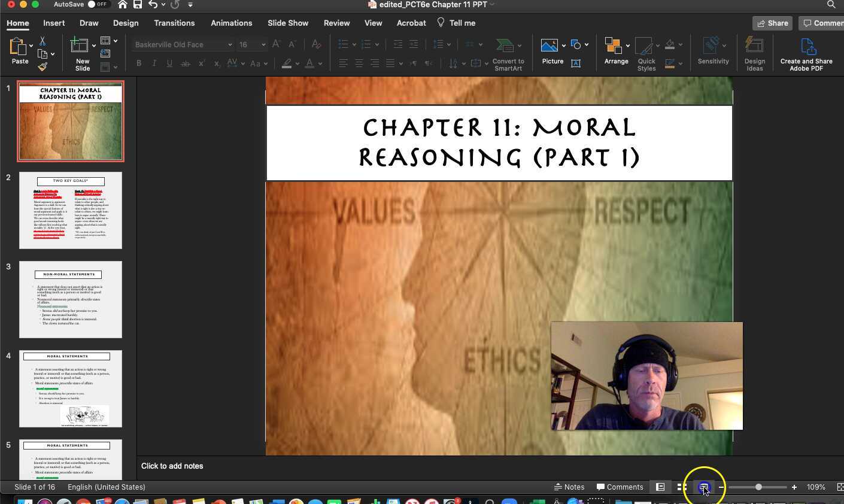This screenshot has height=504, width=844.
Task: Click the Cut scissors icon
Action: pyautogui.click(x=42, y=41)
